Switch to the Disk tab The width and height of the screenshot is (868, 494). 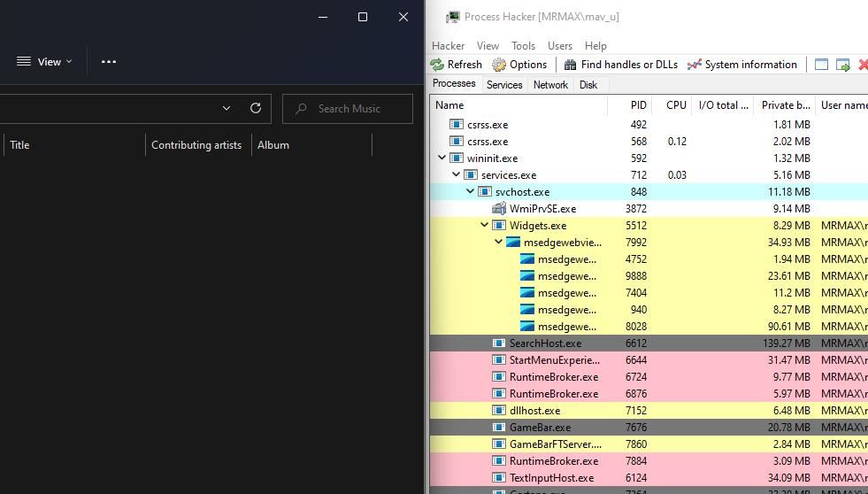click(588, 85)
